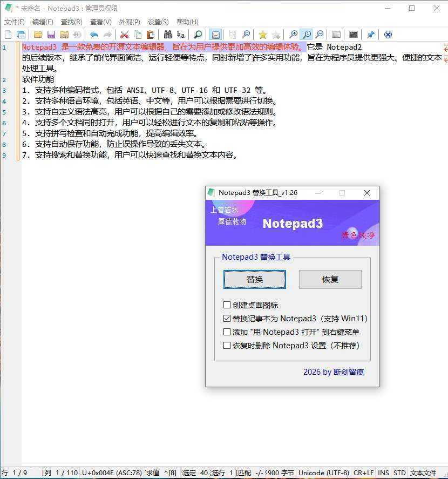Open the 外观(P) menu
Image resolution: width=448 pixels, height=479 pixels.
point(130,22)
